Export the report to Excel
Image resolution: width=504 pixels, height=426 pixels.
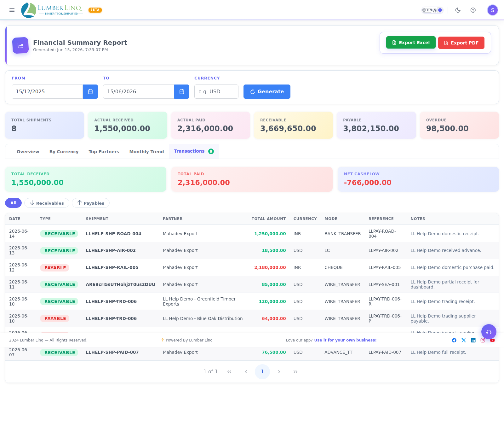click(x=411, y=43)
